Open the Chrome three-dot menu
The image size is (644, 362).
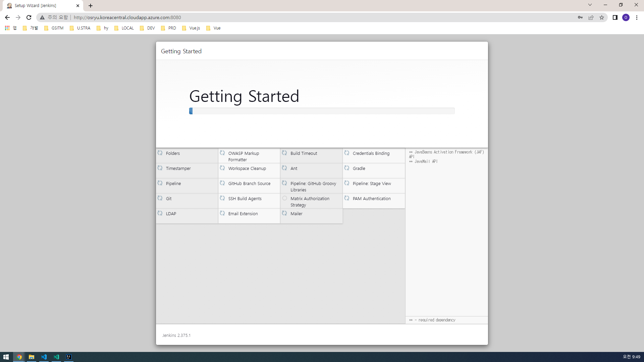click(637, 17)
